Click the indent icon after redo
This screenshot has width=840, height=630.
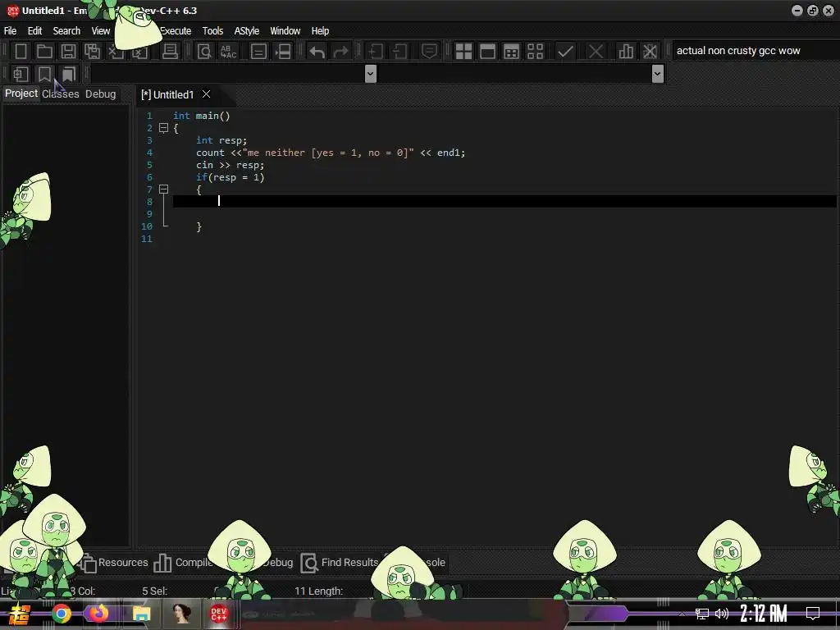[375, 52]
